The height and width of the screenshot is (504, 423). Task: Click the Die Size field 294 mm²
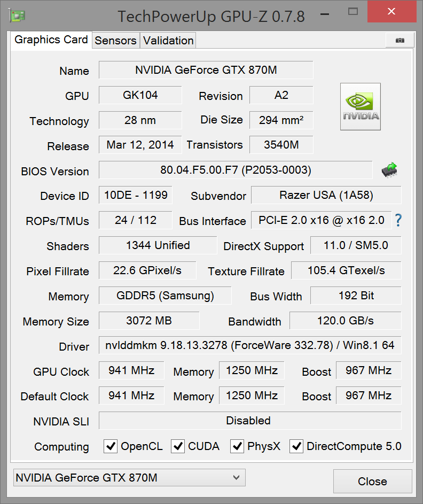tap(281, 120)
